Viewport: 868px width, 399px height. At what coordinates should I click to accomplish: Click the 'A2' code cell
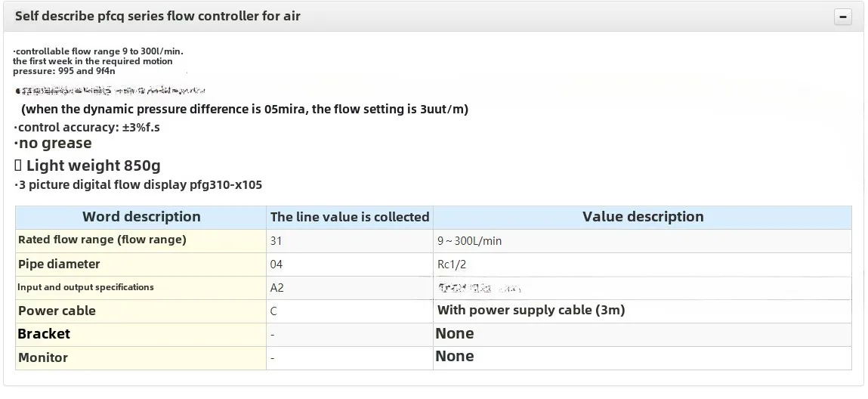tap(277, 288)
